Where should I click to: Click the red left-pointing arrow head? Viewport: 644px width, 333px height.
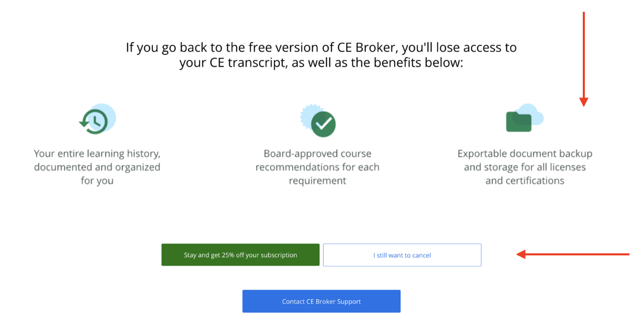click(x=521, y=254)
